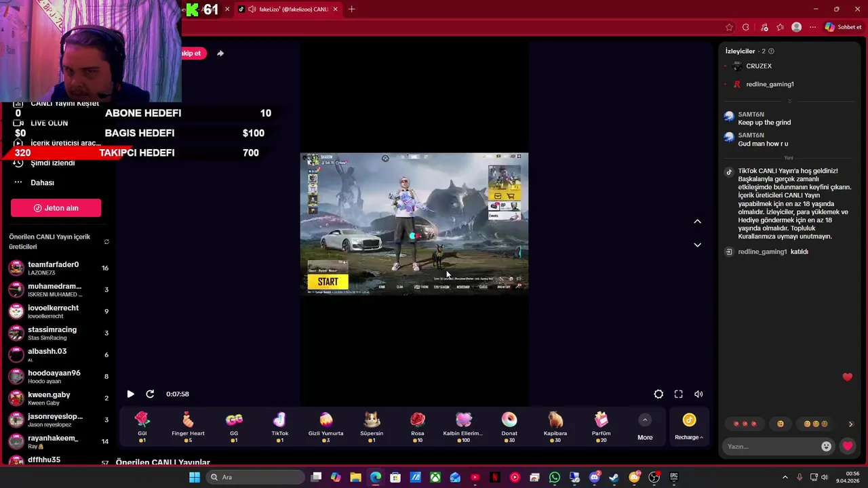Send the Kapibara gift
This screenshot has width=868, height=488.
(x=555, y=427)
